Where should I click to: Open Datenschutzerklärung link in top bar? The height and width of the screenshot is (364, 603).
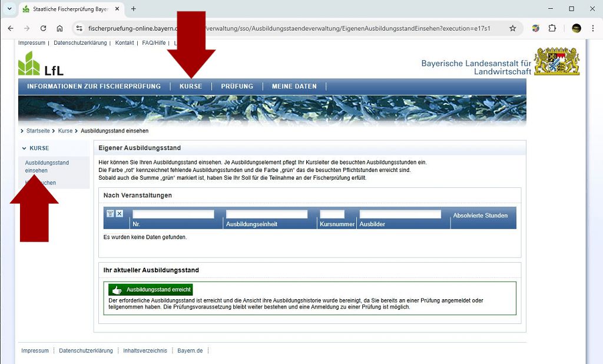(x=79, y=43)
